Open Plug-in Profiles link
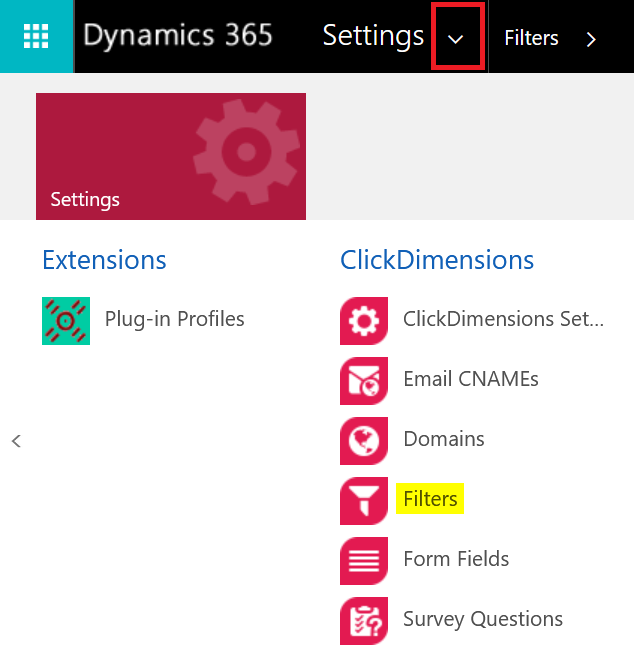This screenshot has height=654, width=634. (174, 319)
